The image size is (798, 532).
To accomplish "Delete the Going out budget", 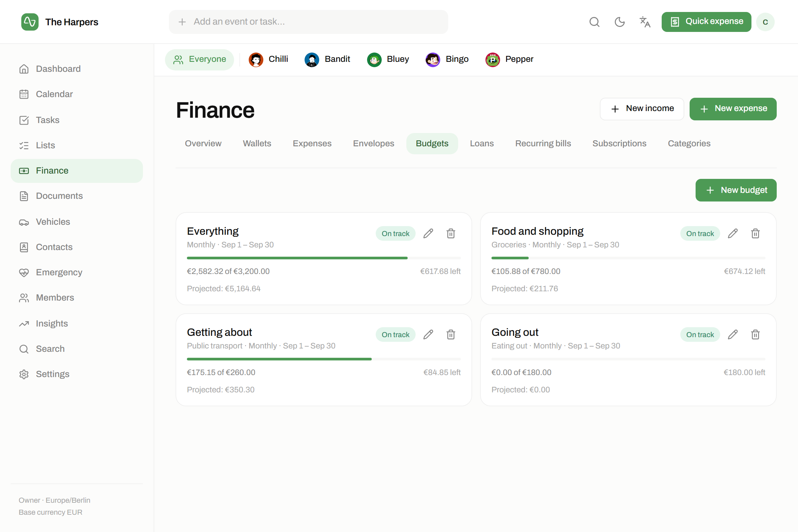I will tap(755, 334).
